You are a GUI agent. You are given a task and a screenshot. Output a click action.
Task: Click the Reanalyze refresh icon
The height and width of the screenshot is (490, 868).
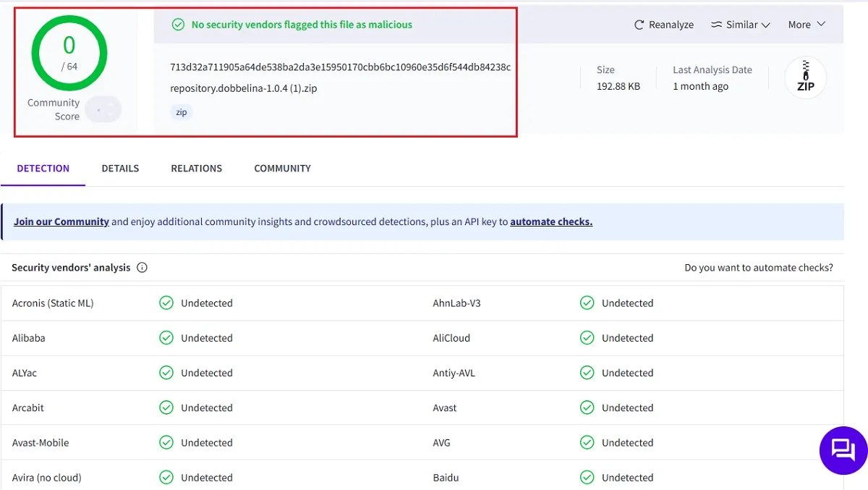tap(639, 25)
